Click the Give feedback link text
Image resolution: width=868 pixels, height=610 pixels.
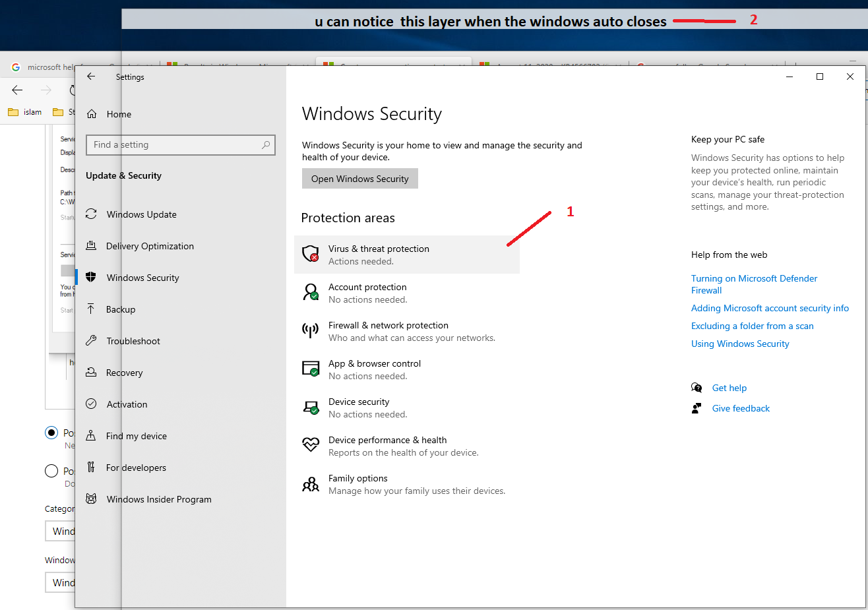(x=741, y=408)
